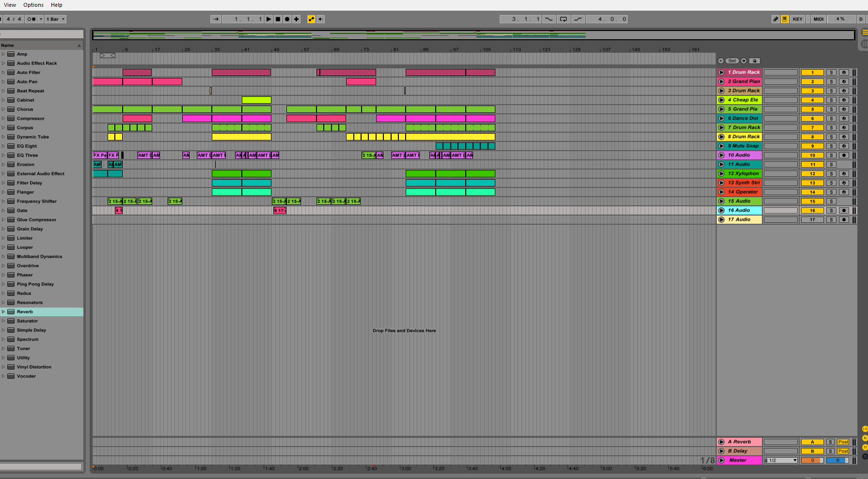Expand the Vocoder folder

[x=3, y=376]
